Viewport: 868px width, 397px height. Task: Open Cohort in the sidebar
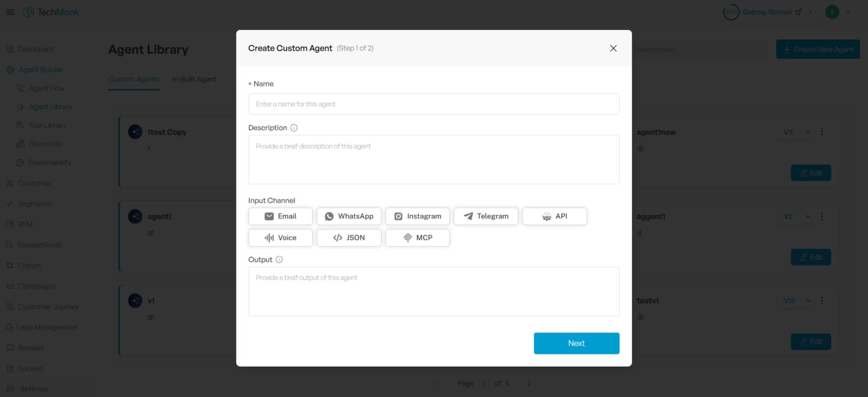tap(24, 266)
